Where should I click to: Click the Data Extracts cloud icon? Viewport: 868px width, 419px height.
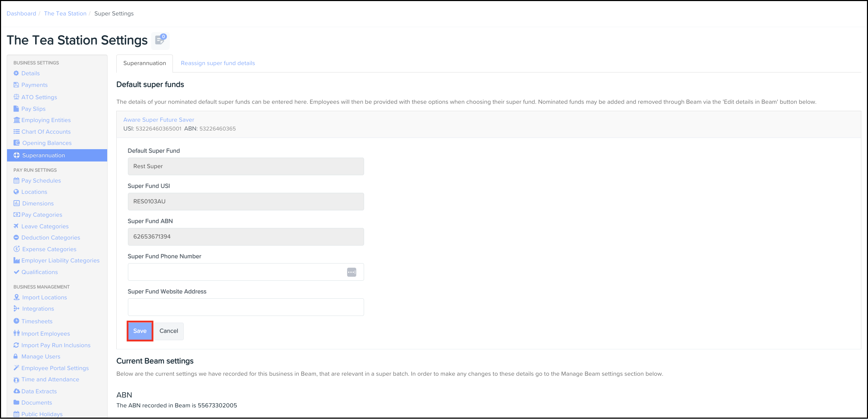(x=17, y=391)
